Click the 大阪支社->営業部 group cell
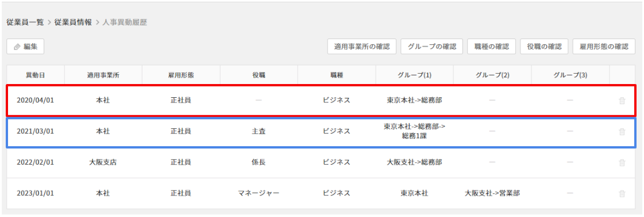Image resolution: width=644 pixels, height=217 pixels. 492,193
